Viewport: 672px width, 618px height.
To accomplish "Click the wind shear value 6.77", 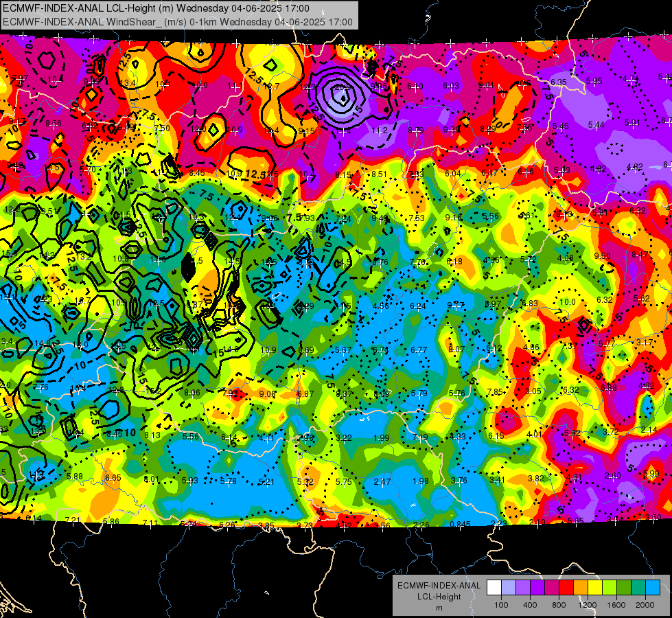I will tap(418, 350).
